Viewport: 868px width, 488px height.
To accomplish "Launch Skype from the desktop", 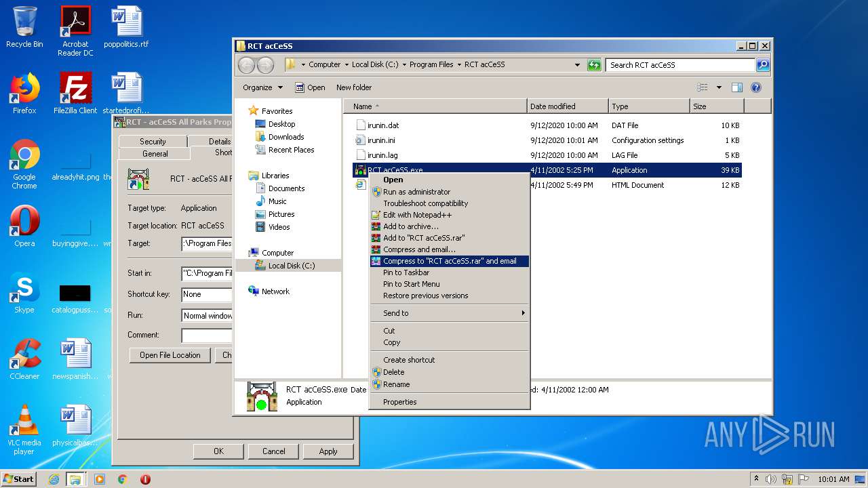I will [24, 293].
